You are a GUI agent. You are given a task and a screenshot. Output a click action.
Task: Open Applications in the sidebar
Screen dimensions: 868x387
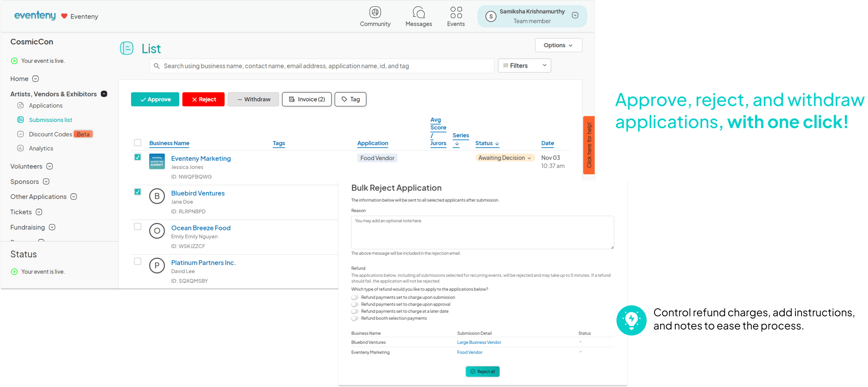click(x=46, y=106)
